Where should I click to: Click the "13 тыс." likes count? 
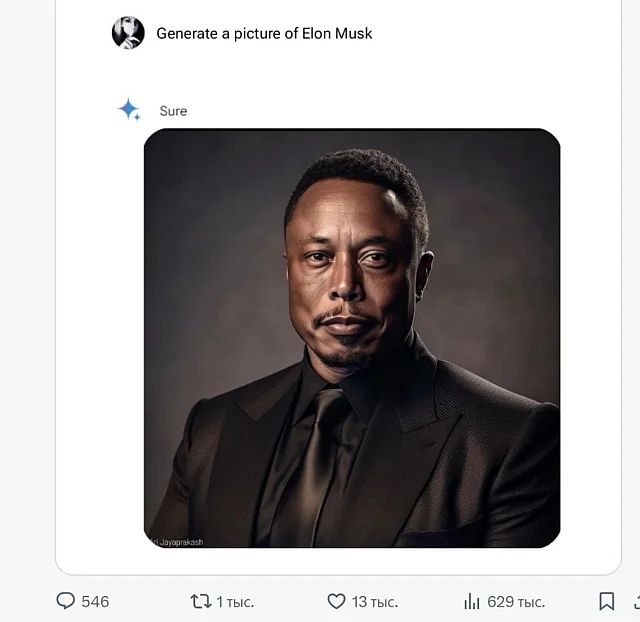point(375,601)
